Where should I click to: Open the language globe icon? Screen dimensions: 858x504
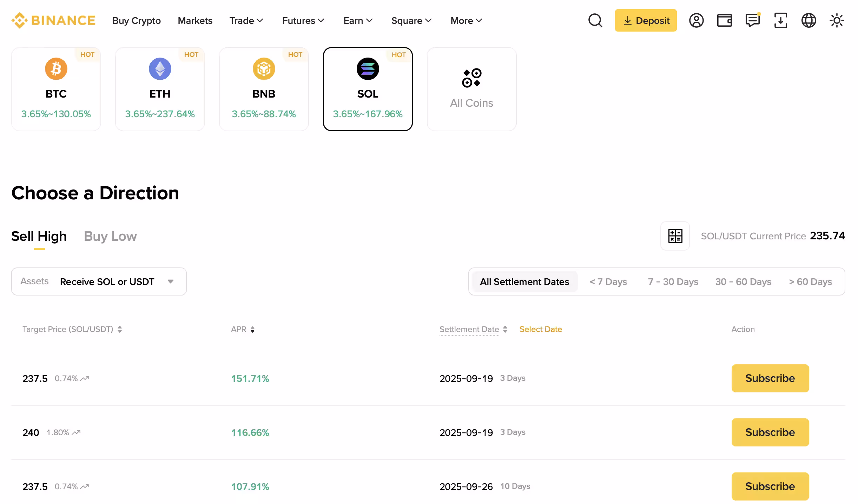click(x=808, y=20)
